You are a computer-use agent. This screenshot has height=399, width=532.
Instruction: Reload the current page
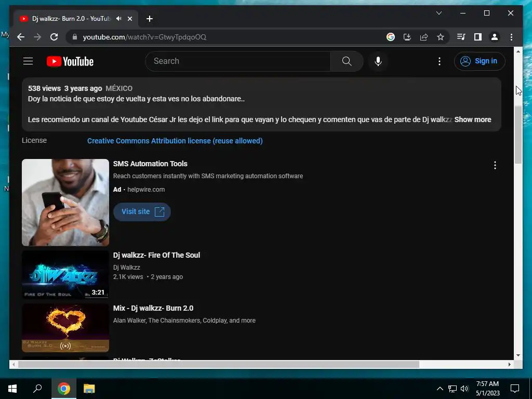pyautogui.click(x=54, y=37)
